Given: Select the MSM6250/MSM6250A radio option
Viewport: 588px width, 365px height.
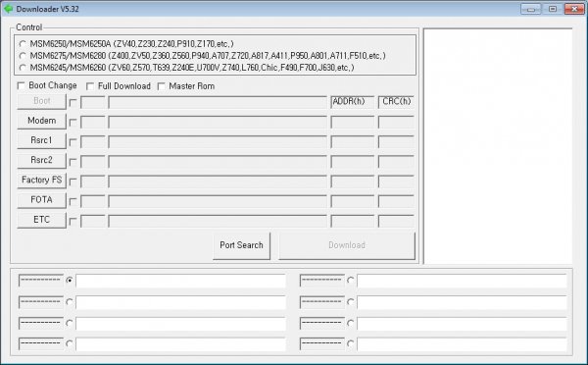Looking at the screenshot, I should tap(23, 44).
